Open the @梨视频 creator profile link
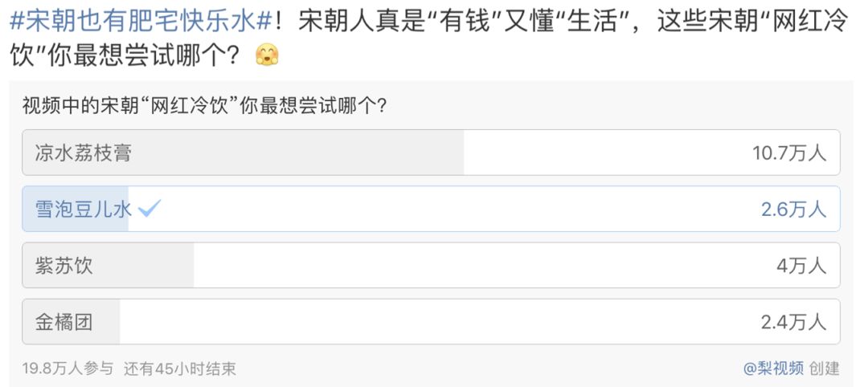The height and width of the screenshot is (387, 868). 773,369
